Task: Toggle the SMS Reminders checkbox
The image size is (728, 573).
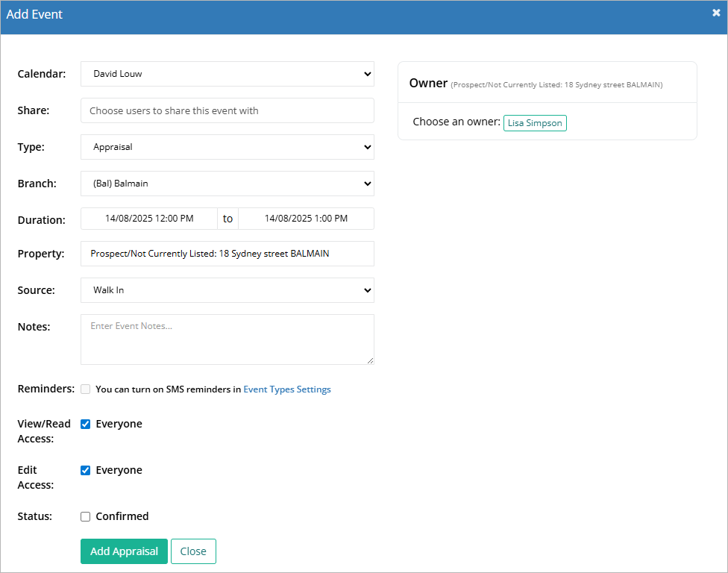Action: point(86,389)
